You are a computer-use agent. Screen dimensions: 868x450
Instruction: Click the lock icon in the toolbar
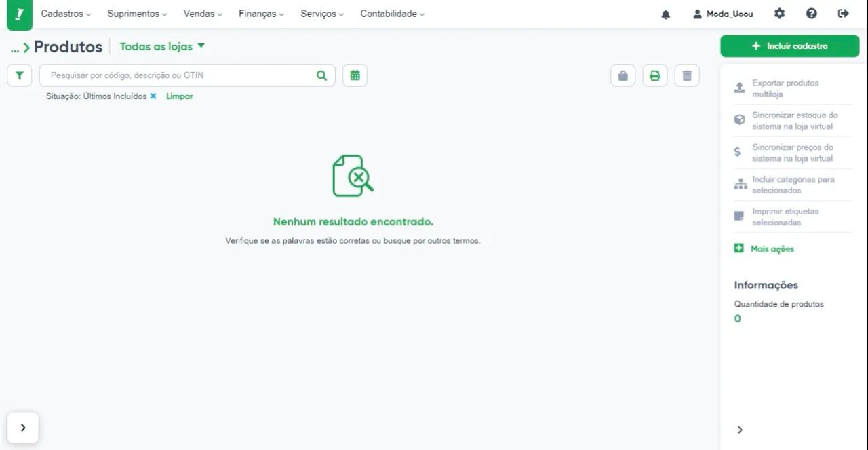623,75
